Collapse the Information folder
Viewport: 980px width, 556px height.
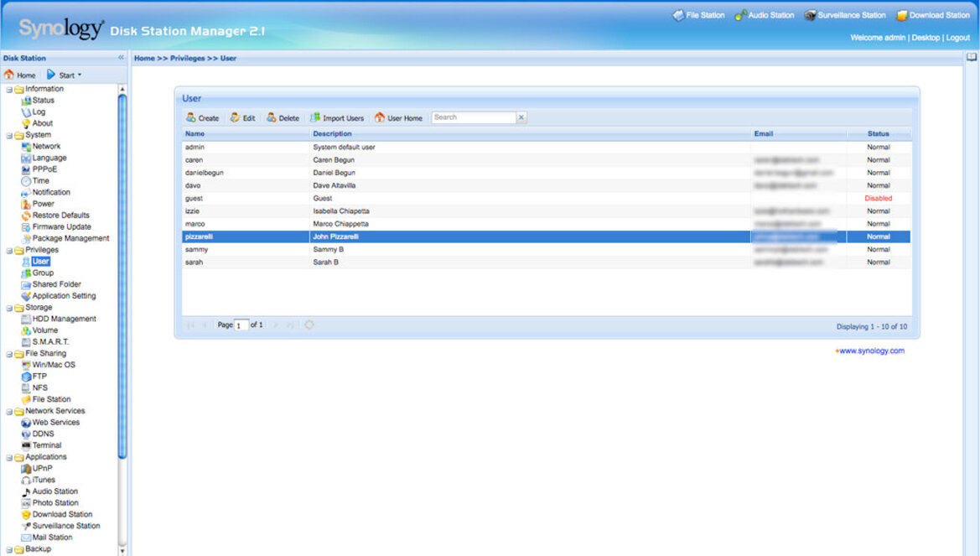point(9,90)
